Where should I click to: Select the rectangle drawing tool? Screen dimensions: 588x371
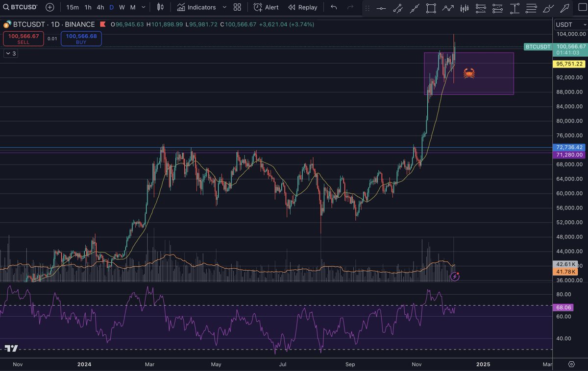[431, 8]
